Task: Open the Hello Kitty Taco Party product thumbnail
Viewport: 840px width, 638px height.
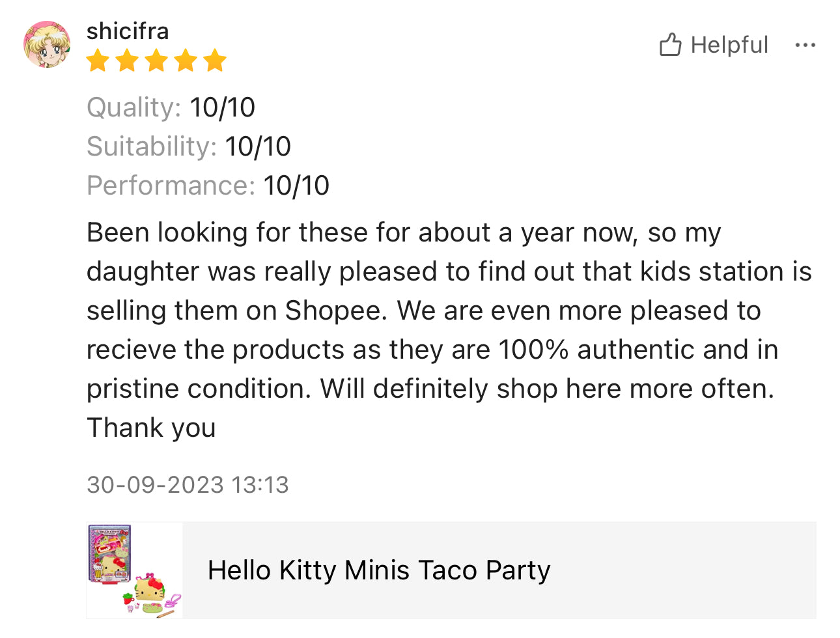Action: [x=135, y=570]
